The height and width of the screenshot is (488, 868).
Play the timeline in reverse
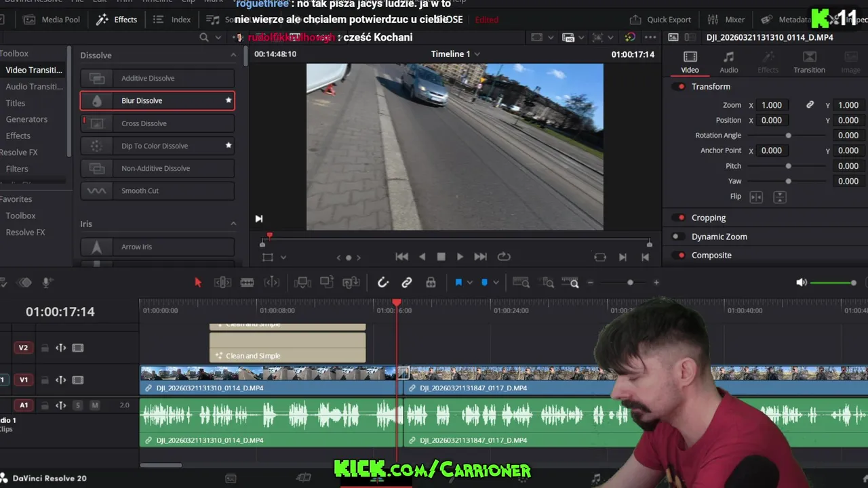422,257
